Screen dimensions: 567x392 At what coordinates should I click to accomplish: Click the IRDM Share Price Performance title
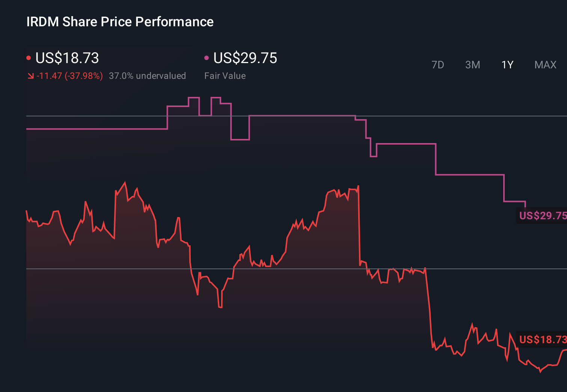(x=119, y=21)
